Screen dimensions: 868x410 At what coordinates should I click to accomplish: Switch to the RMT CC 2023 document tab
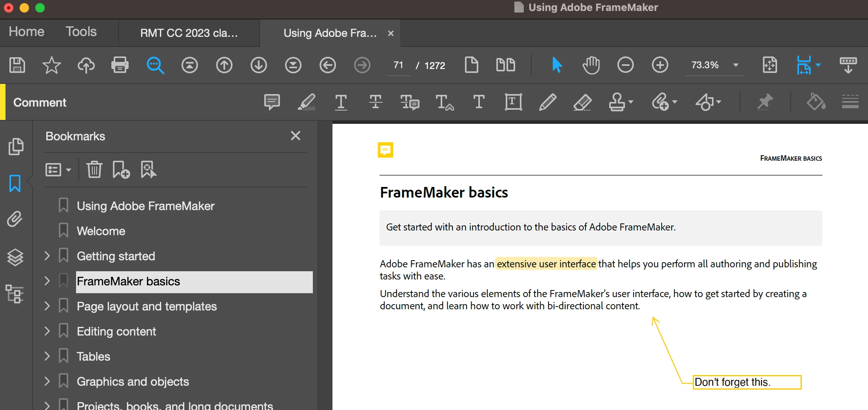click(189, 33)
